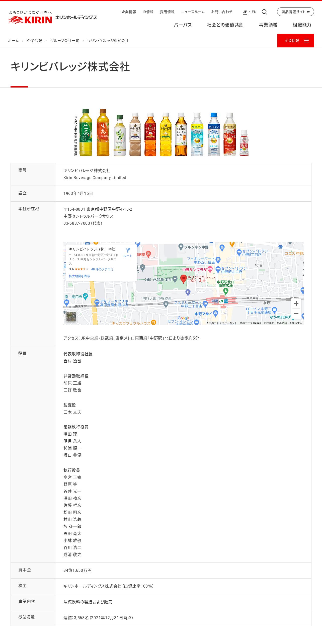322x644 pixels.
Task: Click 地図の誤りを報告する link
Action: [289, 323]
